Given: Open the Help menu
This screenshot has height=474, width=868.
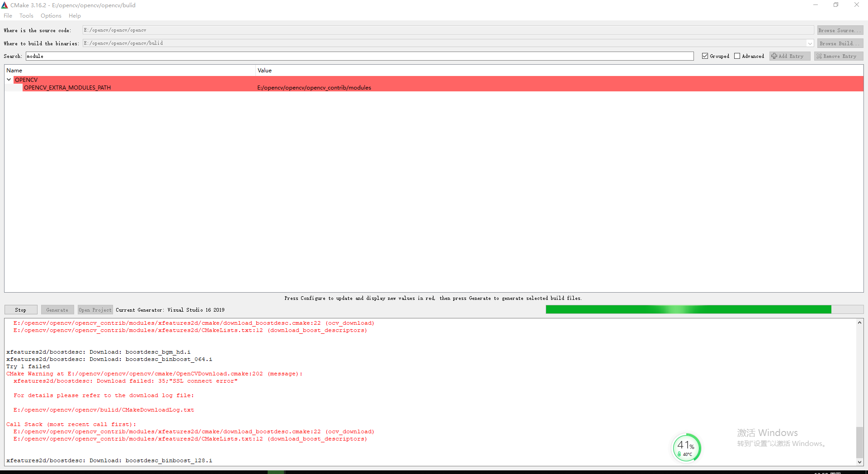Looking at the screenshot, I should (74, 15).
